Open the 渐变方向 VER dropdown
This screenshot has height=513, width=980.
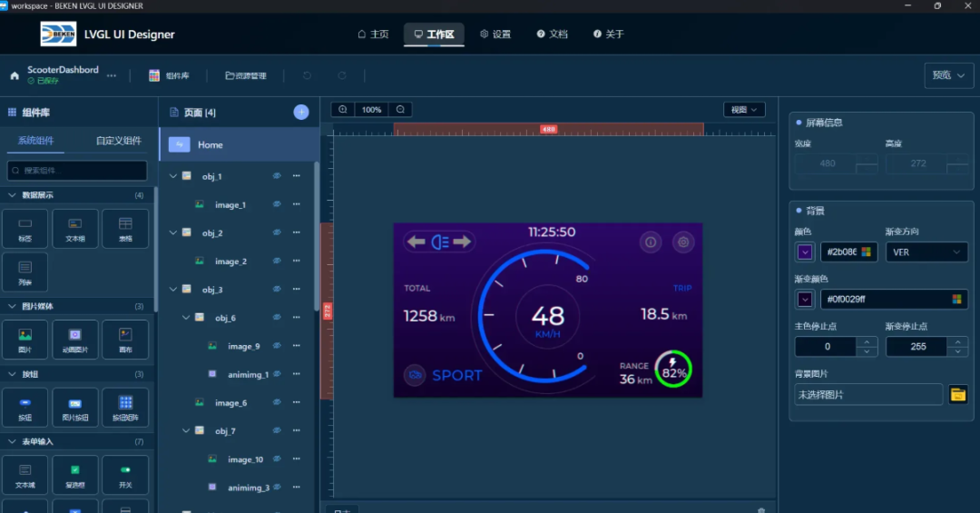(x=926, y=252)
